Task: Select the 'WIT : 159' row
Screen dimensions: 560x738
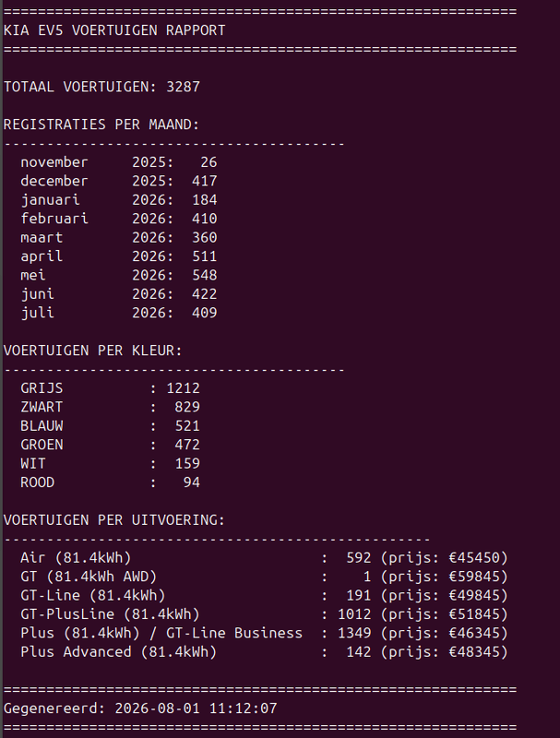Action: pyautogui.click(x=110, y=464)
